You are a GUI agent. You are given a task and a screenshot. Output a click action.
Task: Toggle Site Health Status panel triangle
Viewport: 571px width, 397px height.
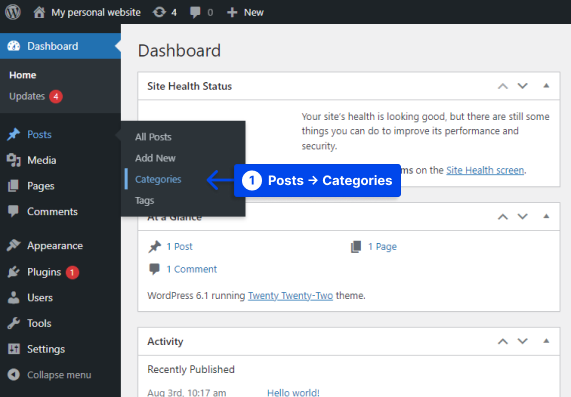tap(546, 86)
